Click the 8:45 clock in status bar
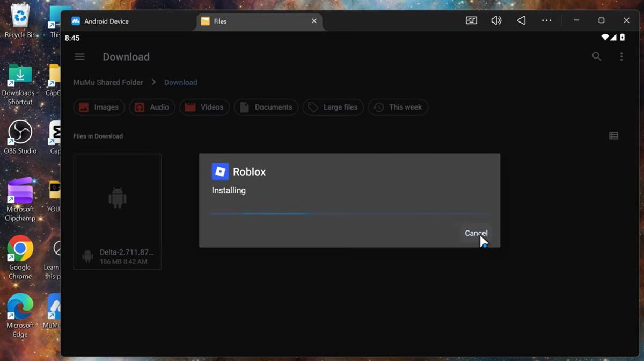Viewport: 644px width, 361px height. 72,38
